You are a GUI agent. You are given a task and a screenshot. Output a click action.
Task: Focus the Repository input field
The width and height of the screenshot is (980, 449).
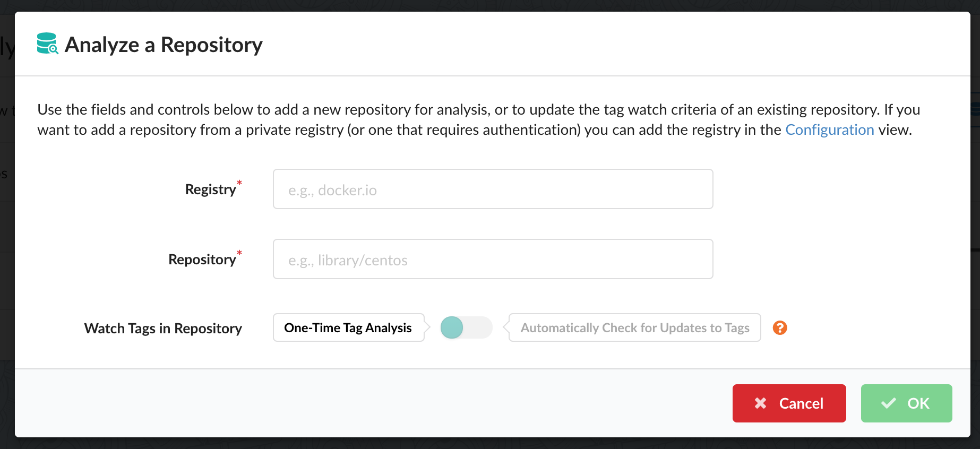point(493,260)
